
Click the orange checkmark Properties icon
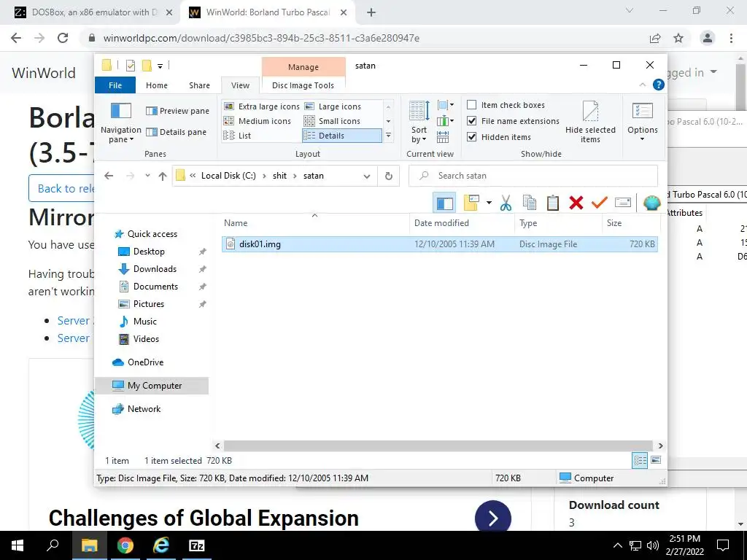point(600,203)
